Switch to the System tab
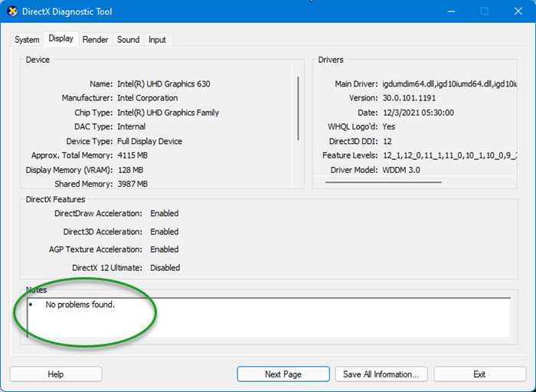The height and width of the screenshot is (392, 536). tap(27, 40)
